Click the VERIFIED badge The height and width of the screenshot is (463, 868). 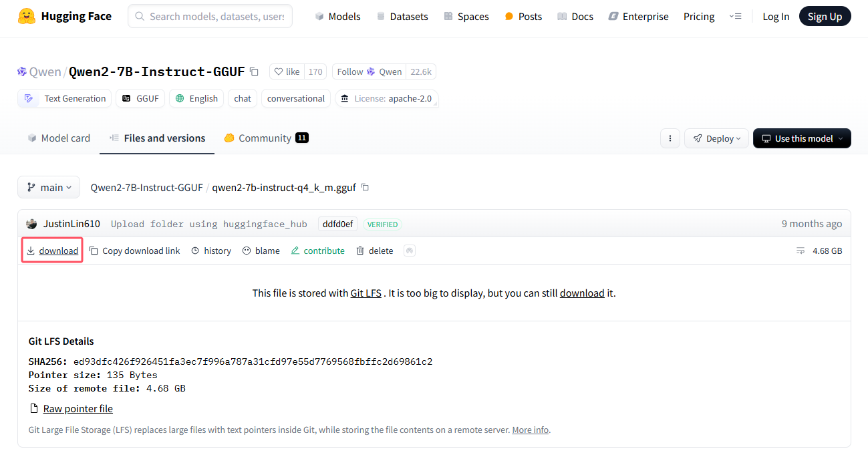382,224
